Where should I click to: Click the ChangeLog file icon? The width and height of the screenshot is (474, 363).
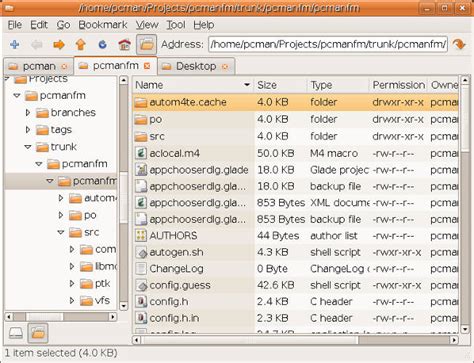tap(141, 269)
